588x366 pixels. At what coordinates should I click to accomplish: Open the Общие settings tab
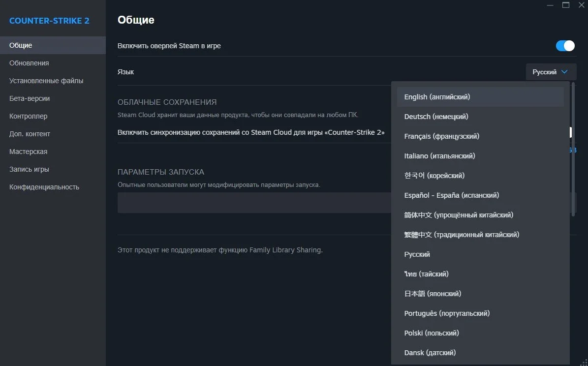(x=53, y=45)
